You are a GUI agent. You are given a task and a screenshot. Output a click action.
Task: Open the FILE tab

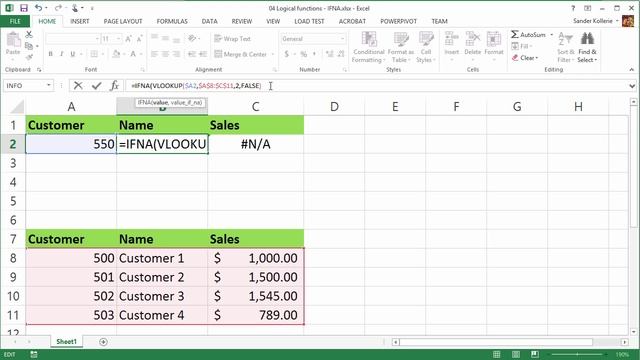(15, 21)
